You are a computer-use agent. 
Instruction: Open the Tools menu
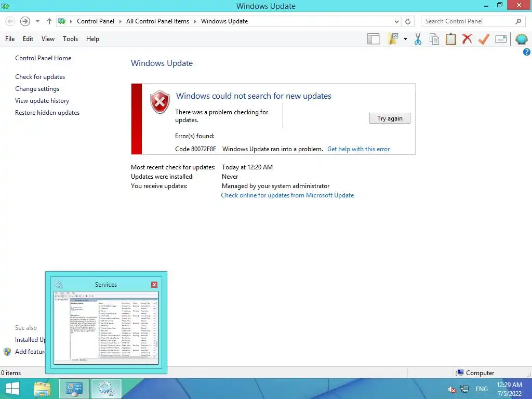pyautogui.click(x=70, y=39)
